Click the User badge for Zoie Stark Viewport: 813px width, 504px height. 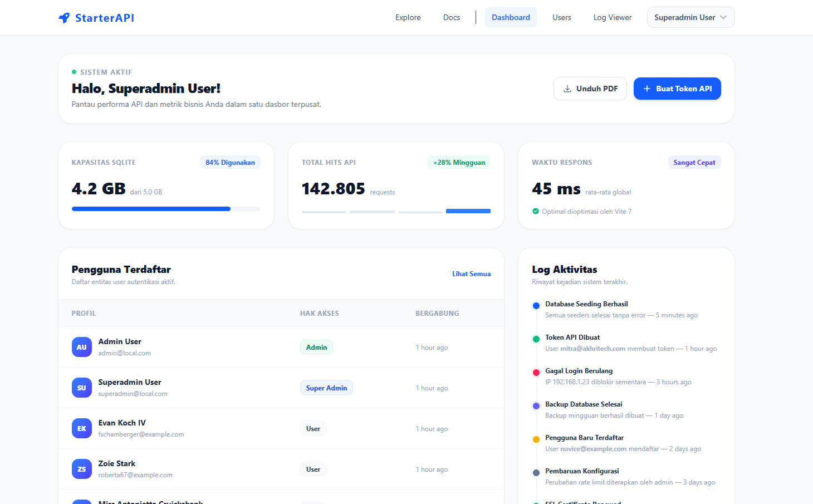pos(313,469)
